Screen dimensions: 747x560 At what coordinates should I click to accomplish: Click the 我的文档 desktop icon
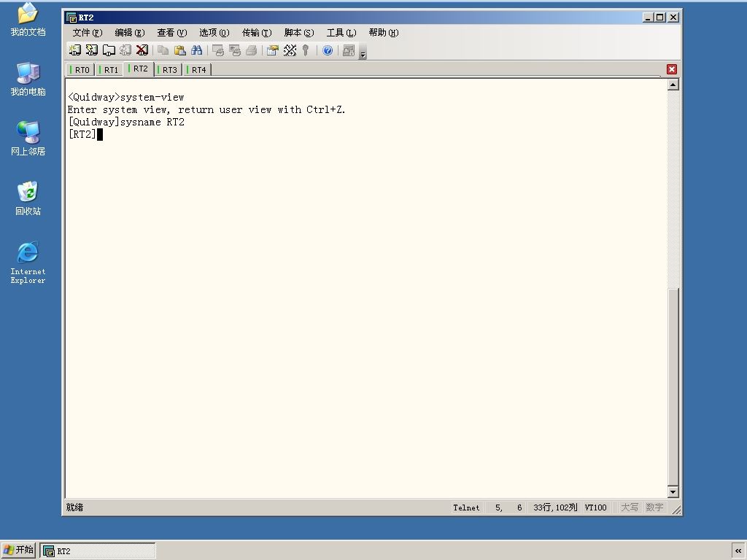tap(28, 20)
